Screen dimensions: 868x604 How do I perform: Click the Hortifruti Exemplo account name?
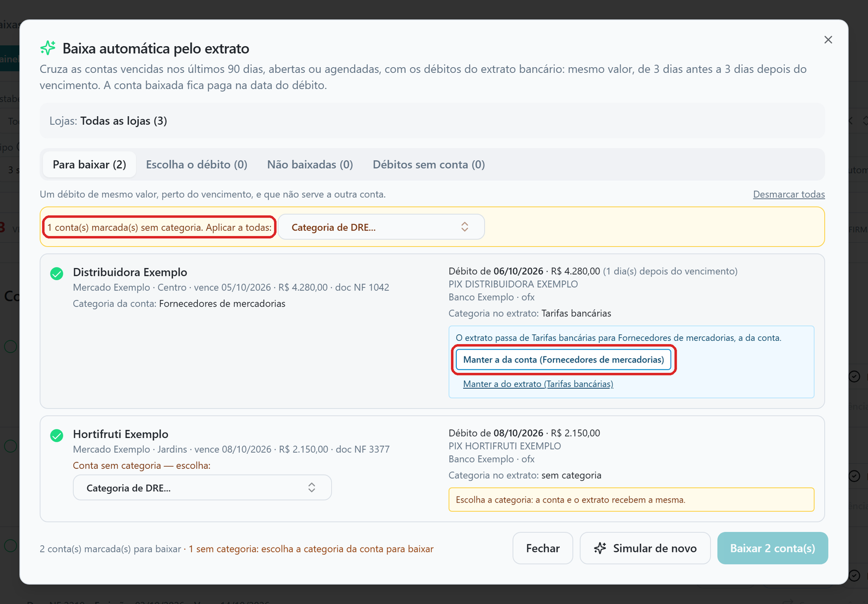pos(120,434)
